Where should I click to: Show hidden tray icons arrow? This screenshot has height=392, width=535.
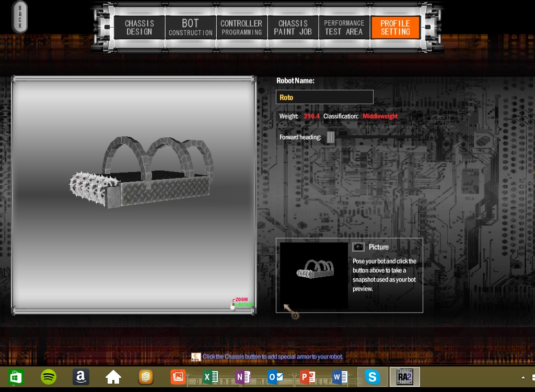pos(523,377)
